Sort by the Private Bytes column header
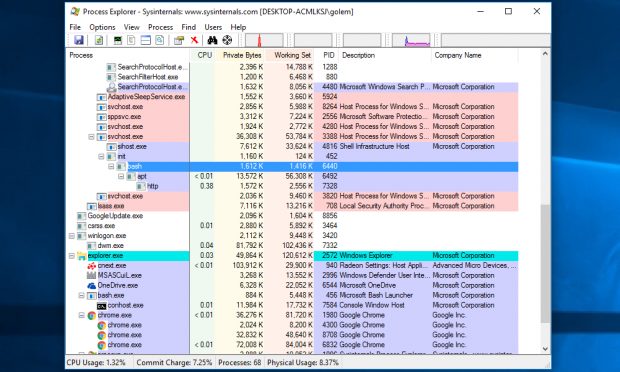The height and width of the screenshot is (372, 620). pyautogui.click(x=240, y=55)
